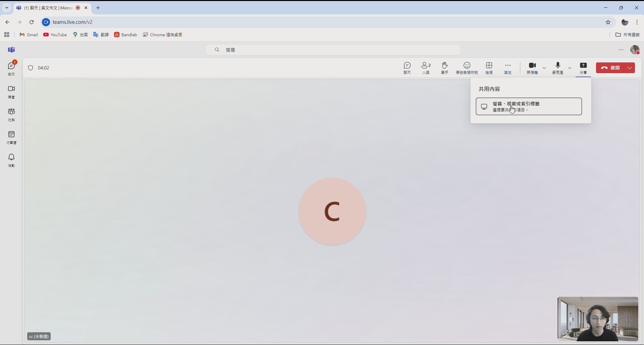The image size is (644, 345).
Task: Open the send emoji reactions menu
Action: 467,68
